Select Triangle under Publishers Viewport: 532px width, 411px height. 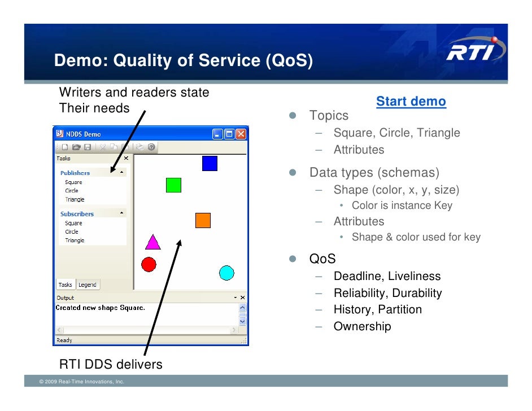pos(75,199)
